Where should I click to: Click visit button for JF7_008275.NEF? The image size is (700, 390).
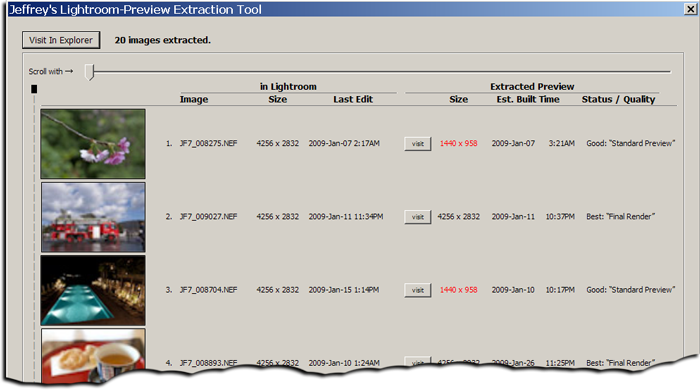tap(418, 144)
